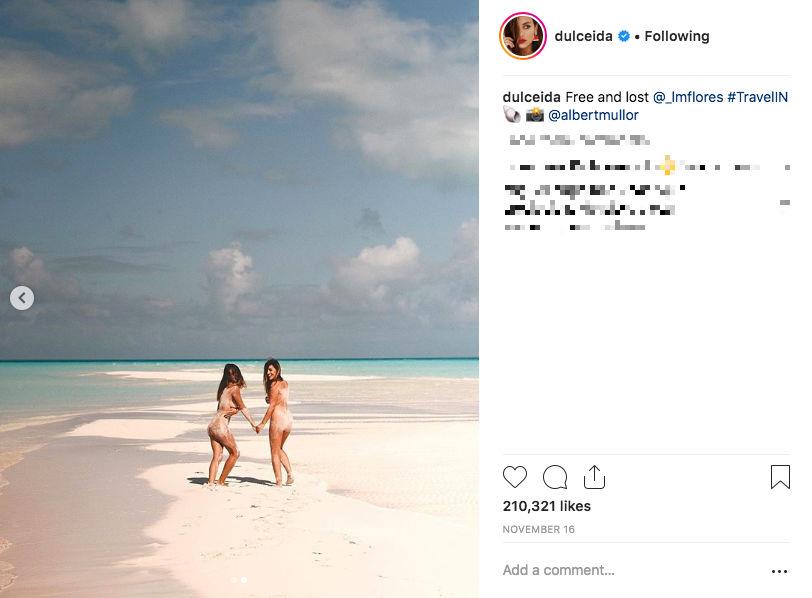
Task: Save the post with the bookmark icon
Action: click(780, 477)
